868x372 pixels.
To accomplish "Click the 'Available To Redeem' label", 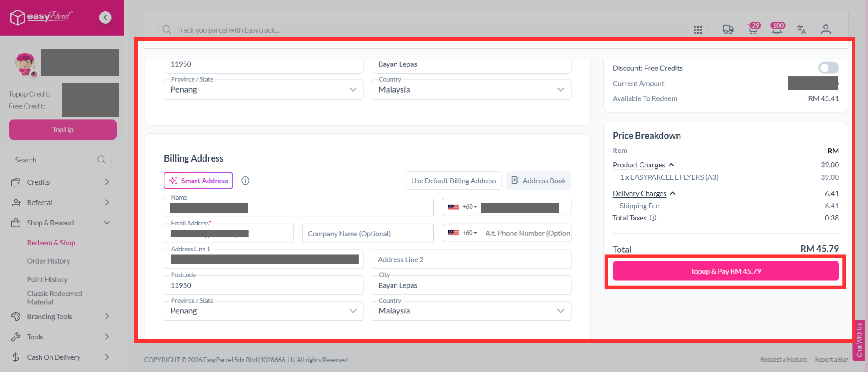I will pyautogui.click(x=645, y=98).
